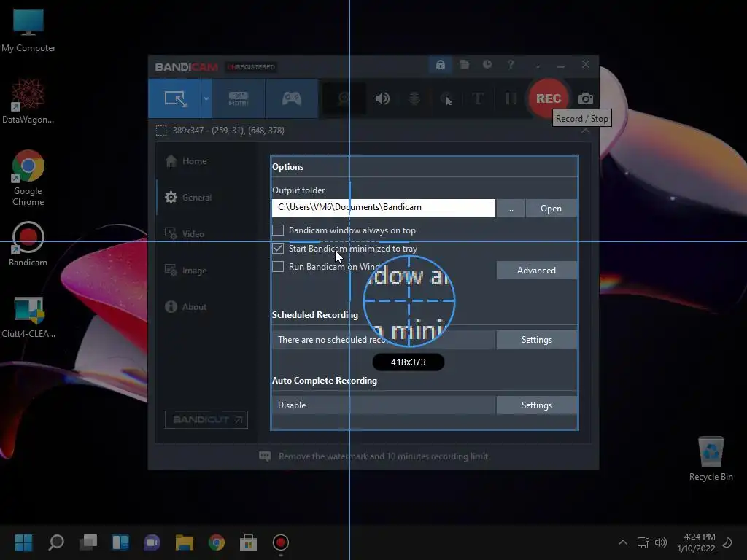
Task: Open taskbar Search magnifier
Action: pyautogui.click(x=56, y=542)
